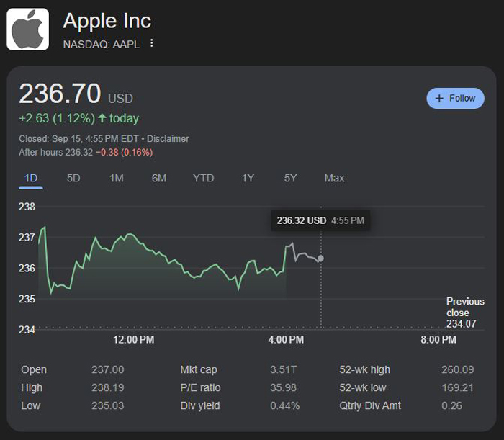Click the 8:00 PM axis label

pyautogui.click(x=438, y=339)
